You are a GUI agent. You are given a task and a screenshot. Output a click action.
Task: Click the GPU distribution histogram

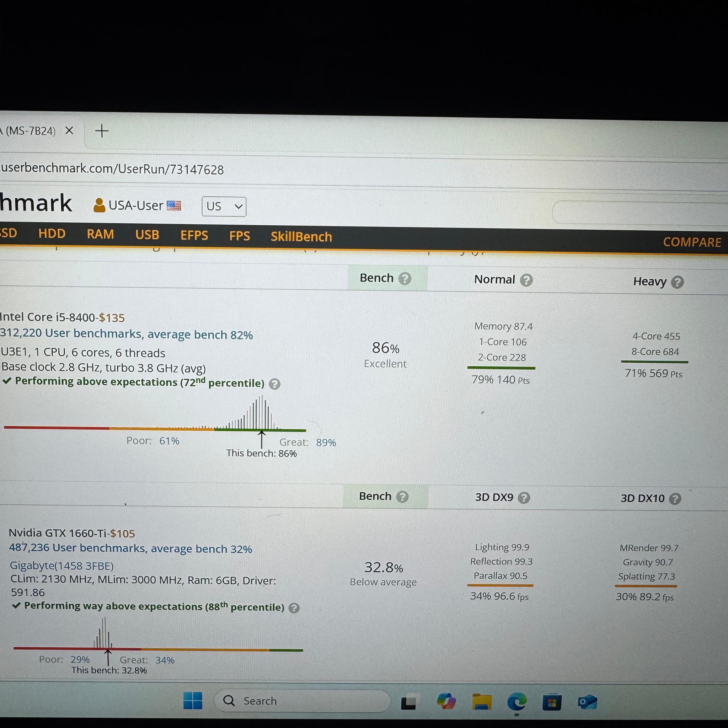tap(158, 635)
